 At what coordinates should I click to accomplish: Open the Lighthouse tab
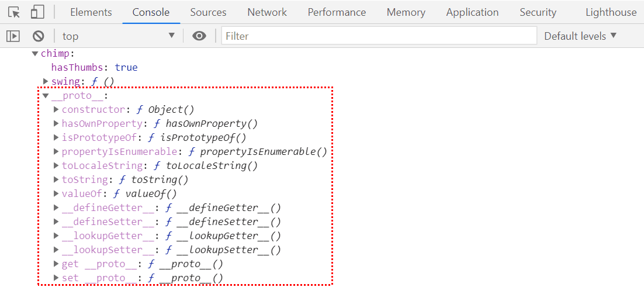[x=611, y=12]
